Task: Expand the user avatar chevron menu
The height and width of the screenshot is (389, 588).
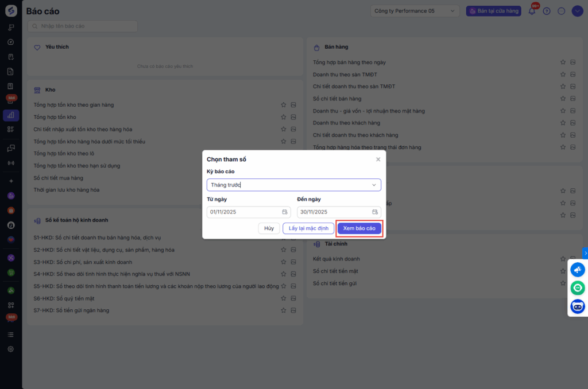Action: coord(577,11)
